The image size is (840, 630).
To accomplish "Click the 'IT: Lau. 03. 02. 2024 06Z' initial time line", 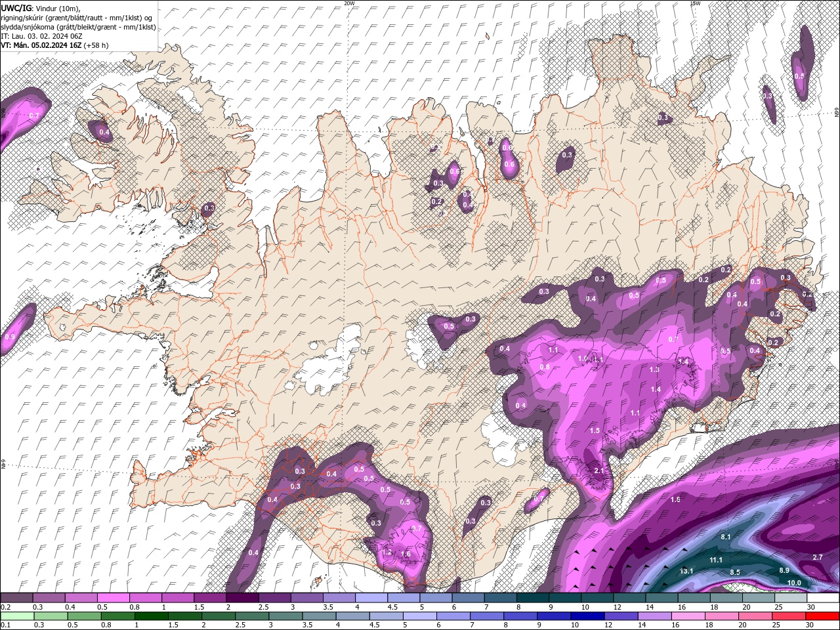I will pos(41,36).
